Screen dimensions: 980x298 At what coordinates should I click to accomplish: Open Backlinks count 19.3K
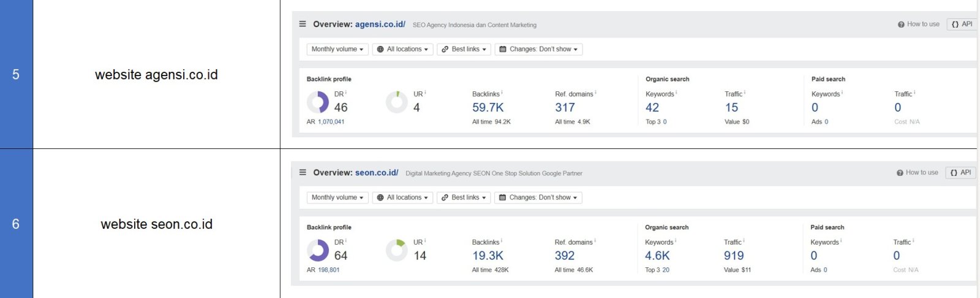click(x=488, y=256)
